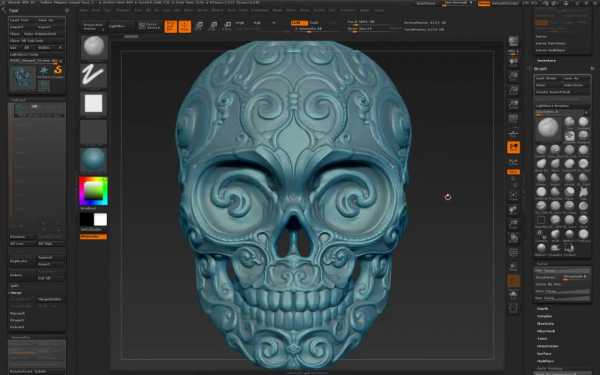Open the Document menu
Viewport: 600px width, 375px height.
click(x=124, y=10)
